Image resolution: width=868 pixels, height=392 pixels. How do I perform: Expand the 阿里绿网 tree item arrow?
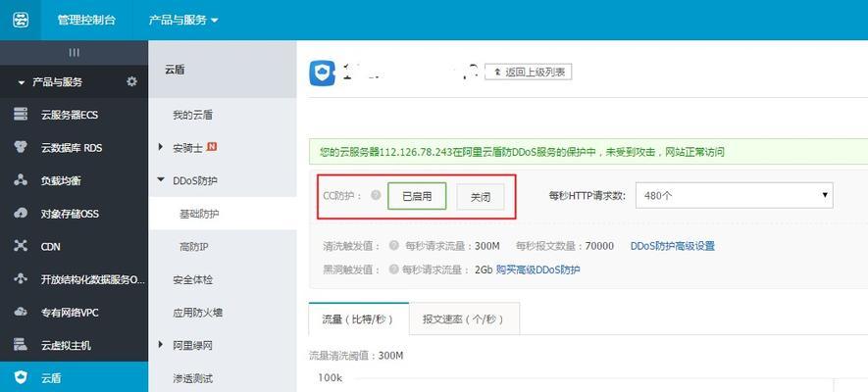[161, 344]
